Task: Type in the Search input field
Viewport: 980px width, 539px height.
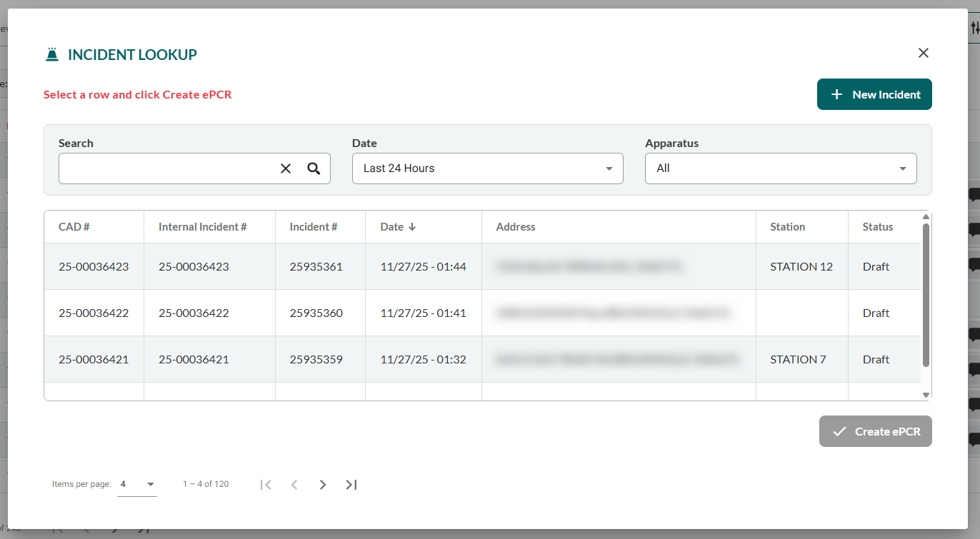Action: click(x=166, y=168)
